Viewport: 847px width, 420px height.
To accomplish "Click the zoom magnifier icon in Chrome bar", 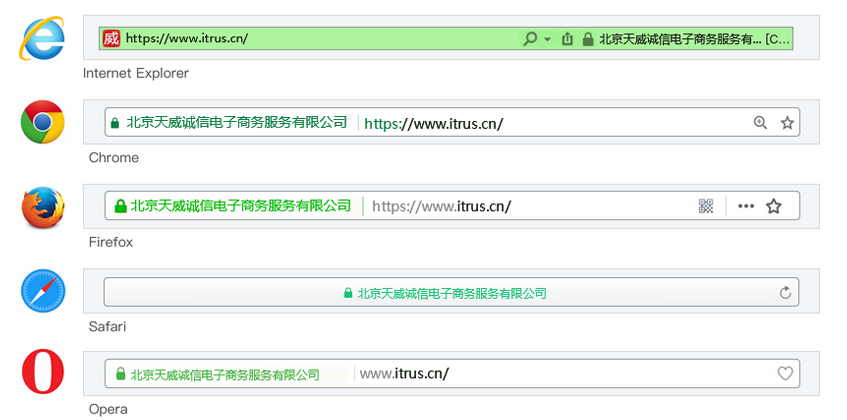I will point(760,123).
